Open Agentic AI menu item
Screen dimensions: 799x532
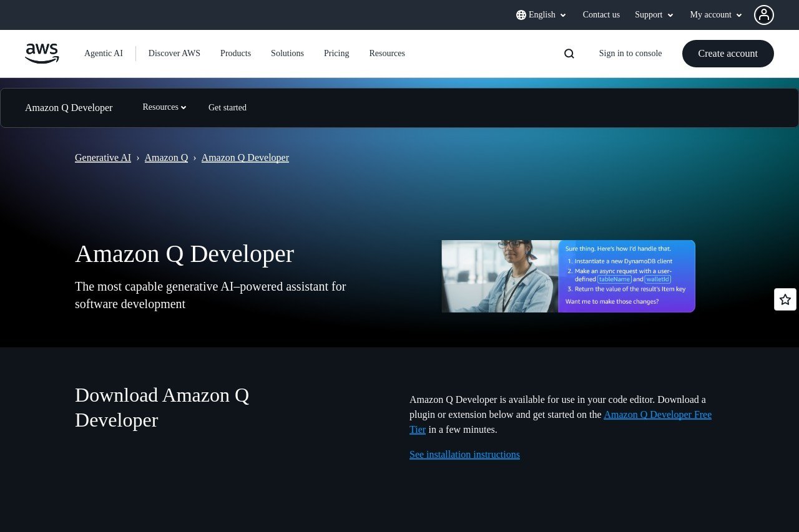click(104, 54)
